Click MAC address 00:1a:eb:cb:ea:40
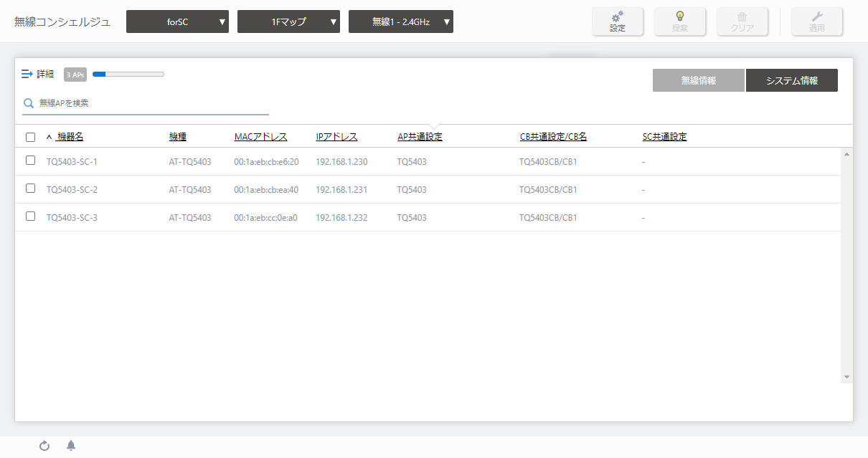The height and width of the screenshot is (458, 868). point(266,190)
